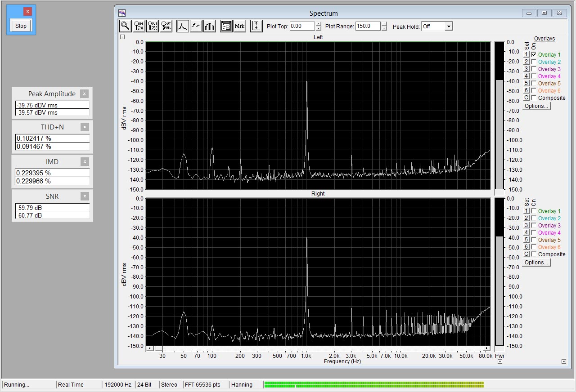576x392 pixels.
Task: Switch to bar graph display mode
Action: pos(210,26)
